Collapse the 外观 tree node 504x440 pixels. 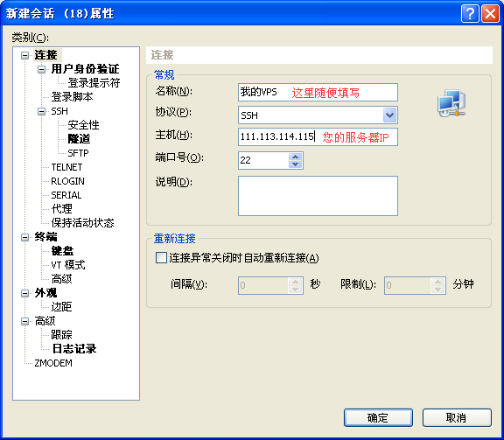coord(24,293)
